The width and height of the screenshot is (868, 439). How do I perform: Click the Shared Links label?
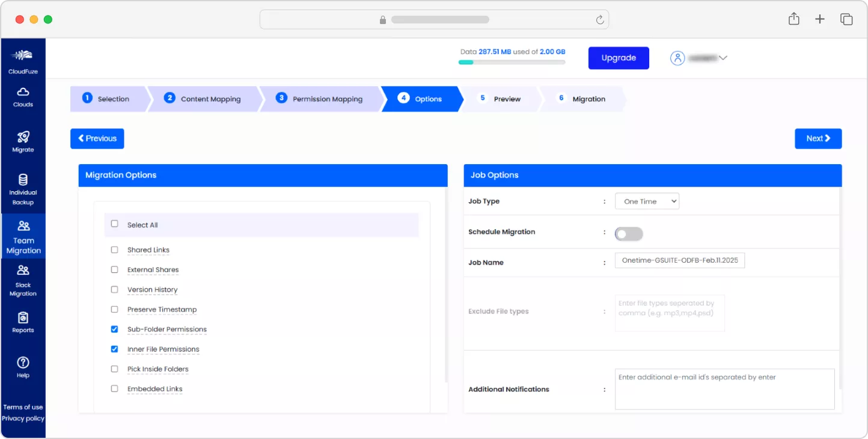(148, 250)
